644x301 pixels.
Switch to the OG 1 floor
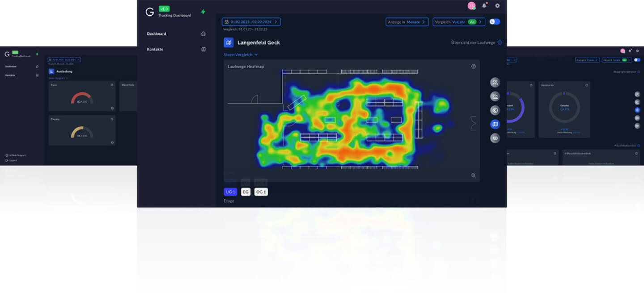261,192
